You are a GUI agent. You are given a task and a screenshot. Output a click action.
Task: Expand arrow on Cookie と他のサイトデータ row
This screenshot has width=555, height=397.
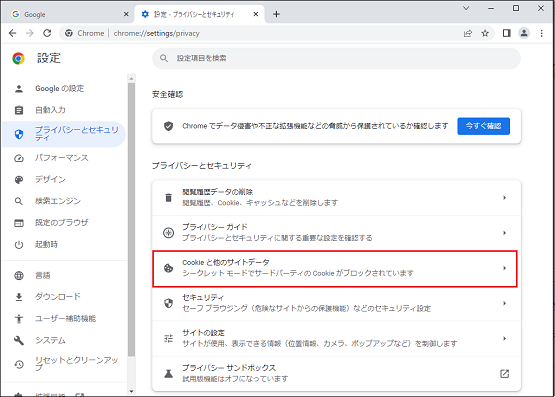[x=504, y=268]
